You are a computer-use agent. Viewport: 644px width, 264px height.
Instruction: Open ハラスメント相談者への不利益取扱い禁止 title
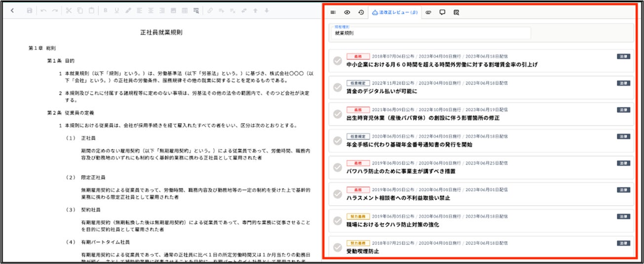[x=398, y=198]
